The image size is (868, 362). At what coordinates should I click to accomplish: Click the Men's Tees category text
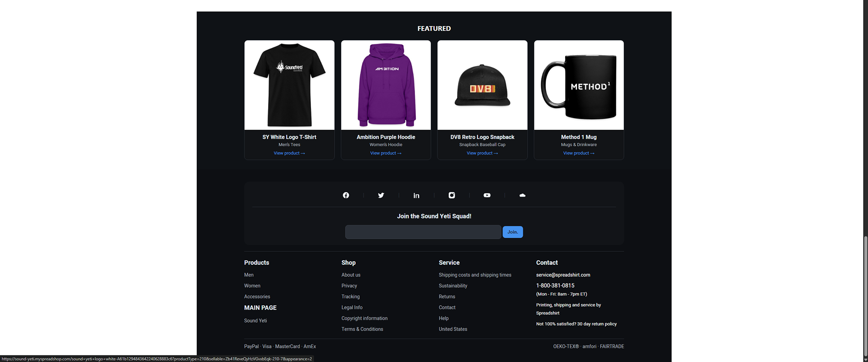(289, 145)
